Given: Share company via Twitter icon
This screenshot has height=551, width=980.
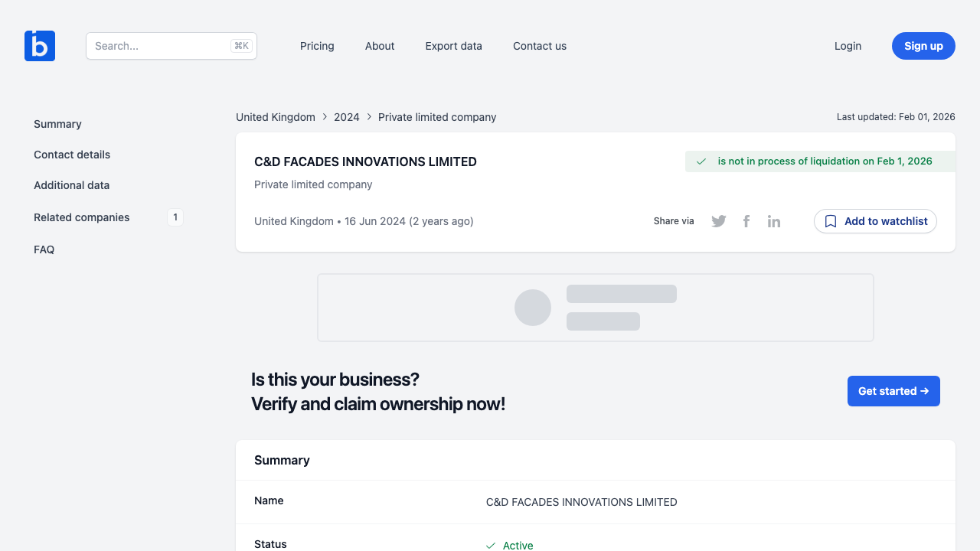Looking at the screenshot, I should click(x=718, y=221).
